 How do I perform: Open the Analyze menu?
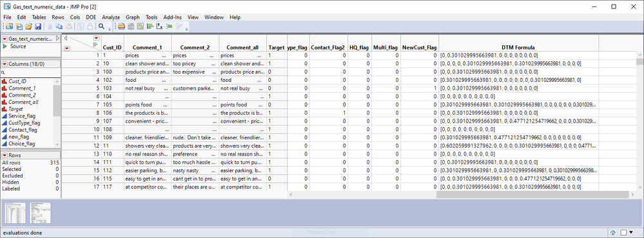111,17
